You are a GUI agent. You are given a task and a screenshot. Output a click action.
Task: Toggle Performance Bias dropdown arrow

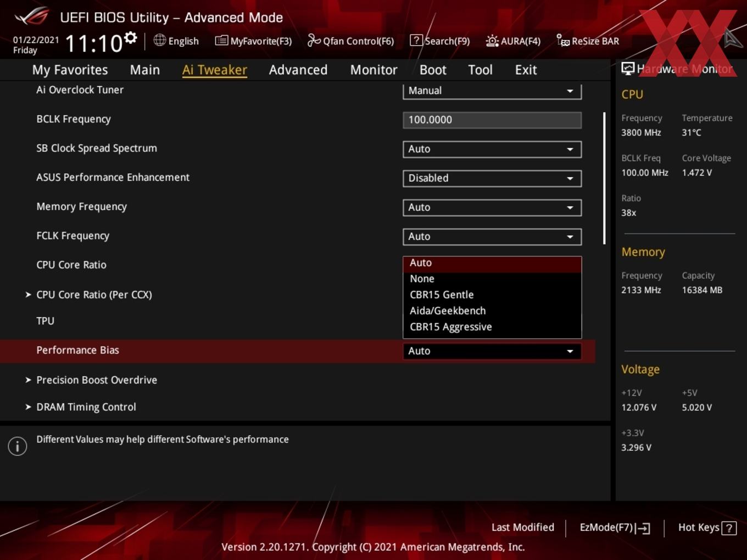(x=570, y=351)
